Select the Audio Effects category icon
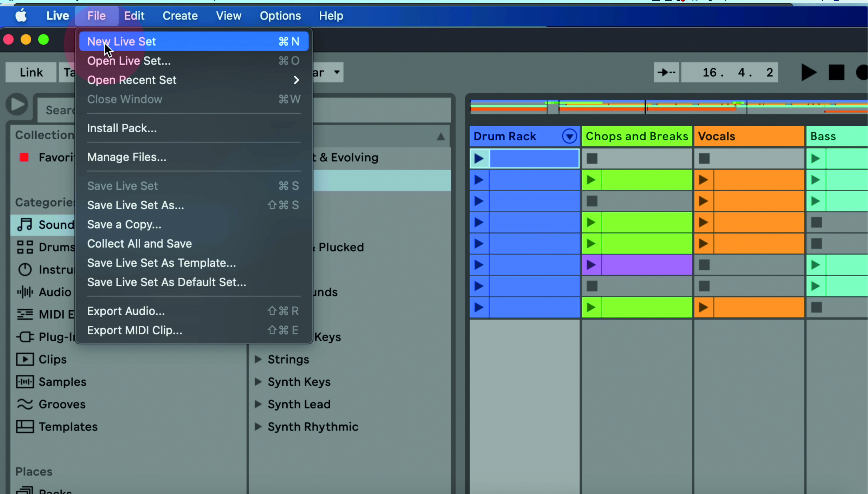 click(x=25, y=292)
